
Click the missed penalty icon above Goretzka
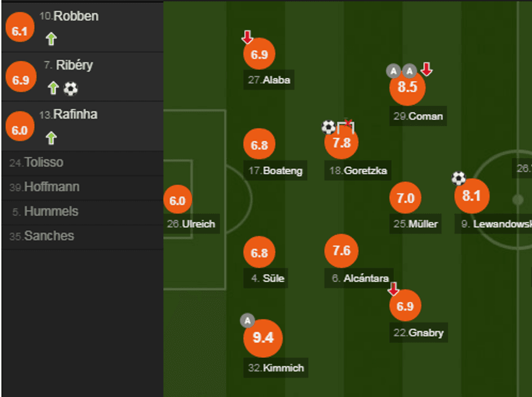pyautogui.click(x=346, y=126)
